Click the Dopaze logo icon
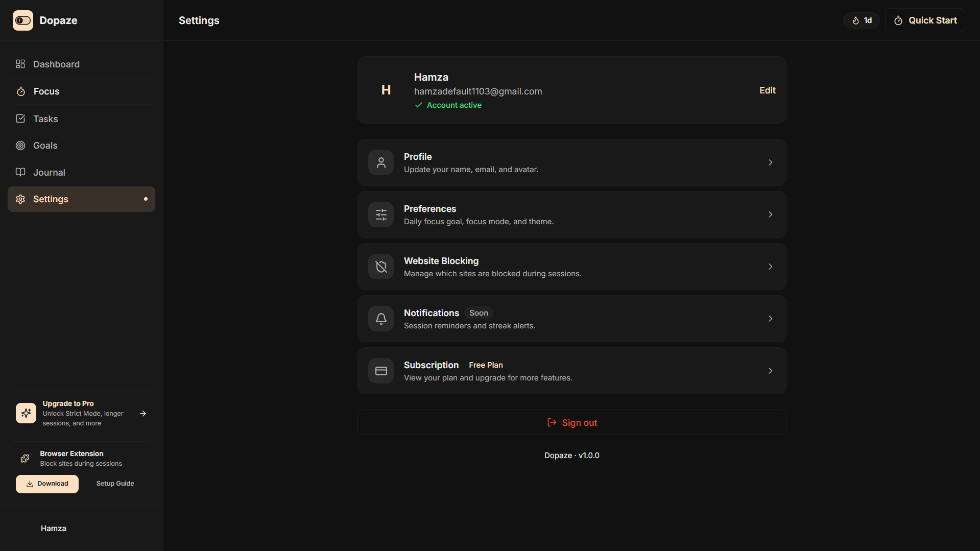The image size is (980, 551). coord(23,20)
